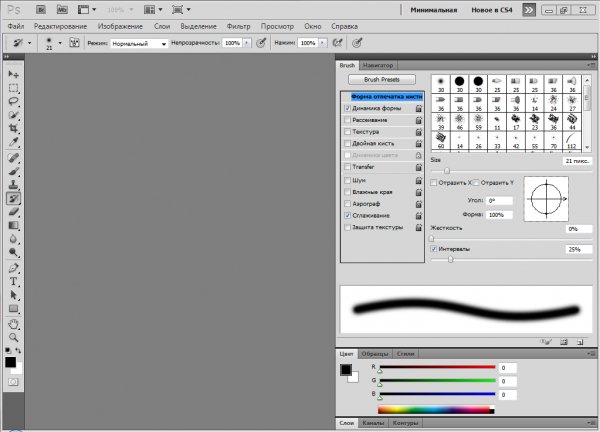Select the Dodge tool
Image resolution: width=600 pixels, height=432 pixels.
(13, 252)
